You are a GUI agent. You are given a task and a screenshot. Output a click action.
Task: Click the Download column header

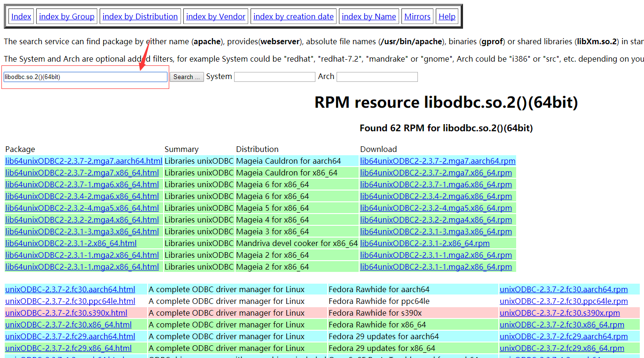[x=378, y=149]
